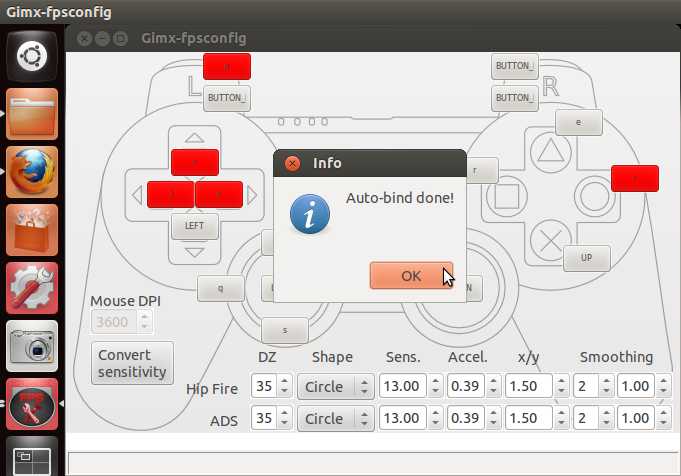Click the UP binding button near cross
The width and height of the screenshot is (681, 476).
586,258
